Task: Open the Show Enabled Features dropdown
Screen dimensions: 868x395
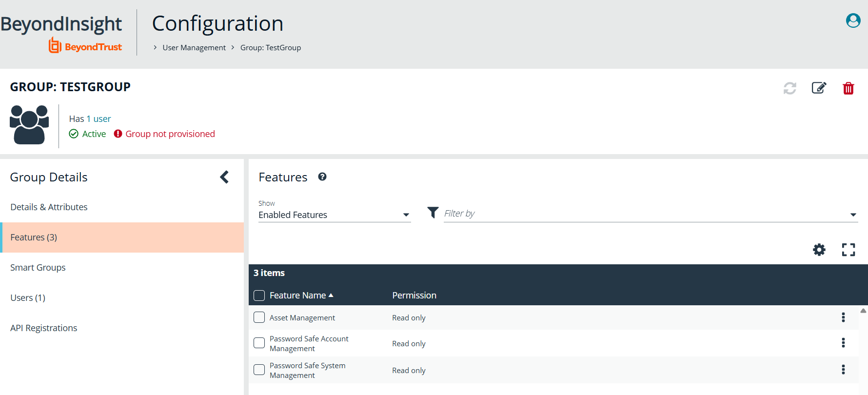Action: [x=334, y=215]
